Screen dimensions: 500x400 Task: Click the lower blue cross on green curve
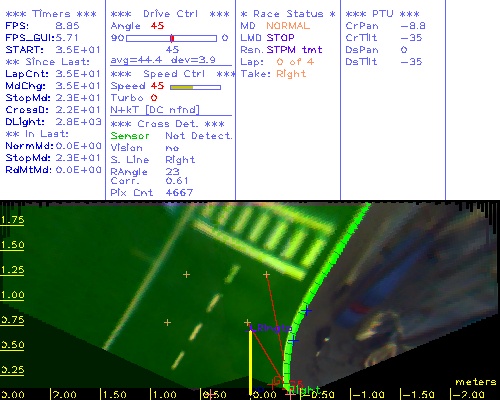coord(293,340)
